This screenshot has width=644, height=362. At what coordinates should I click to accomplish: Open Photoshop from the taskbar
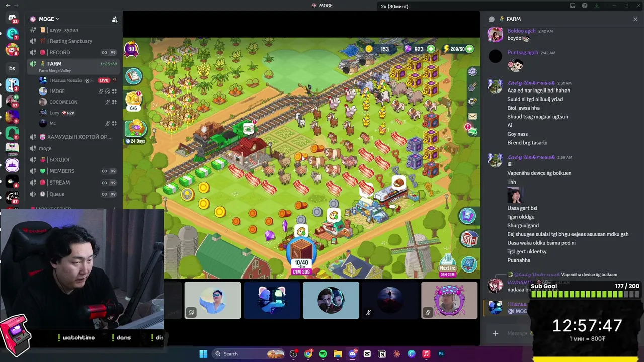point(441,354)
